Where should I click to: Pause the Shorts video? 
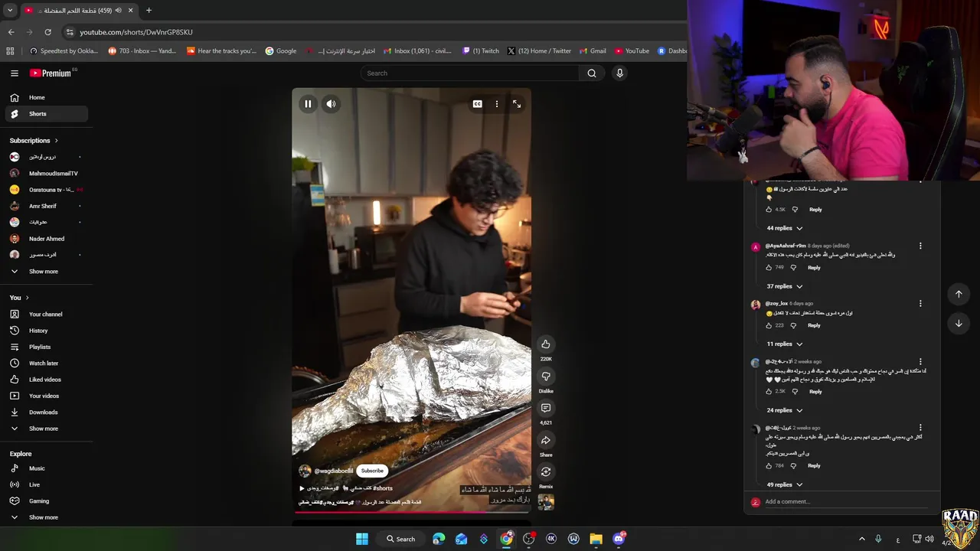tap(308, 104)
